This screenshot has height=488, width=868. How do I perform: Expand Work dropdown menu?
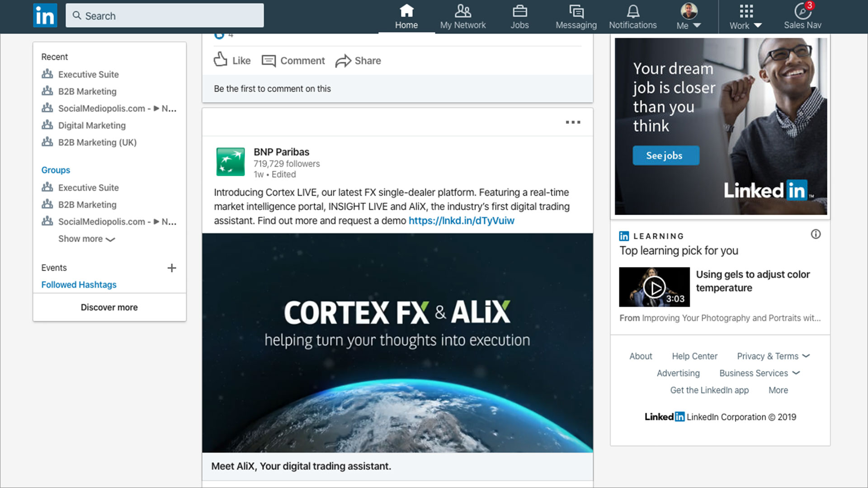(x=746, y=16)
